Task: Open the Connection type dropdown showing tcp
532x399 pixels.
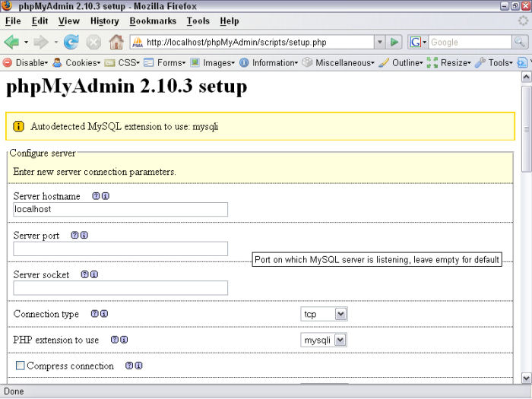Action: pos(324,314)
